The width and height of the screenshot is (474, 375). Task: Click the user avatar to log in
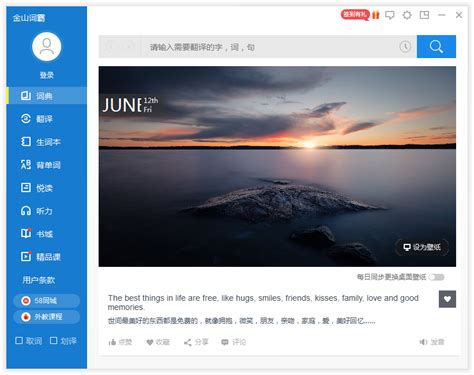47,47
